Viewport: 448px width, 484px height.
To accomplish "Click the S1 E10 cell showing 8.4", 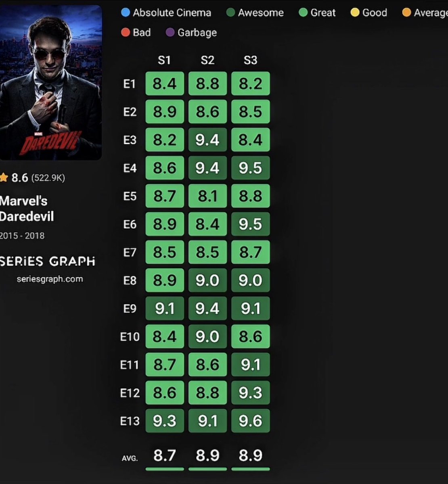I will click(165, 336).
